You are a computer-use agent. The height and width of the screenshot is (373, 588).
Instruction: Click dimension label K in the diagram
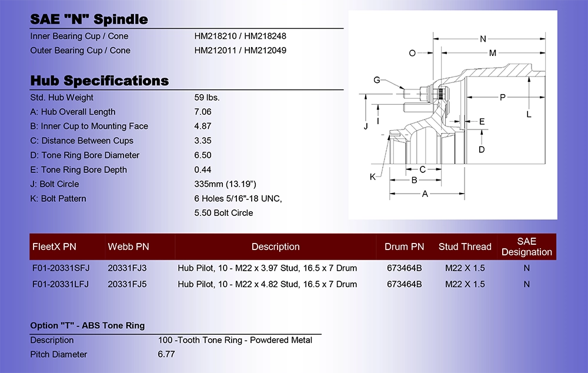point(372,176)
